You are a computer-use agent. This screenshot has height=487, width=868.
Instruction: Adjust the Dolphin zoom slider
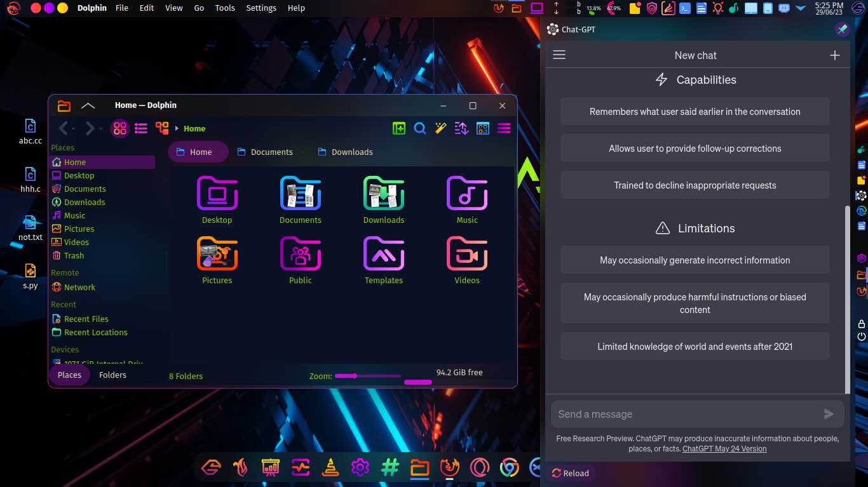click(368, 376)
